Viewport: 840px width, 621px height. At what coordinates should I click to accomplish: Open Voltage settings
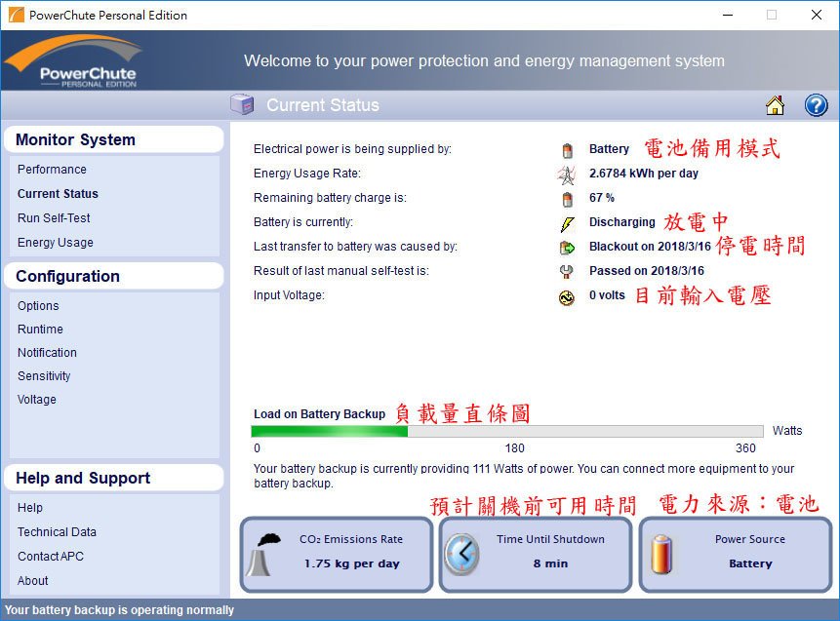[x=37, y=400]
